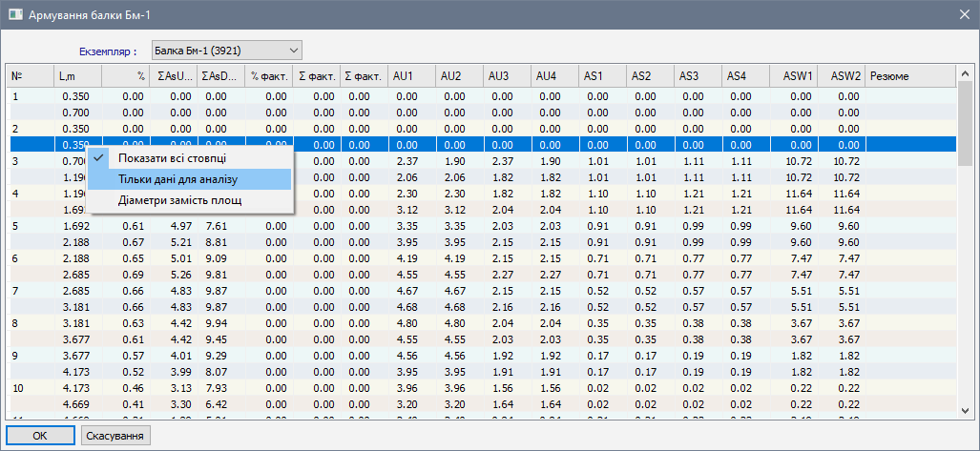Choose Діаметри замість площ menu entry
Viewport: 980px width, 451px height.
[179, 200]
